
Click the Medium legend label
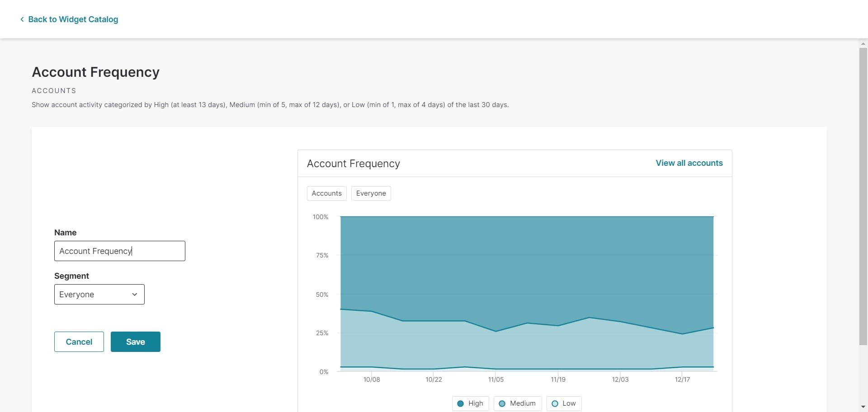click(x=523, y=403)
